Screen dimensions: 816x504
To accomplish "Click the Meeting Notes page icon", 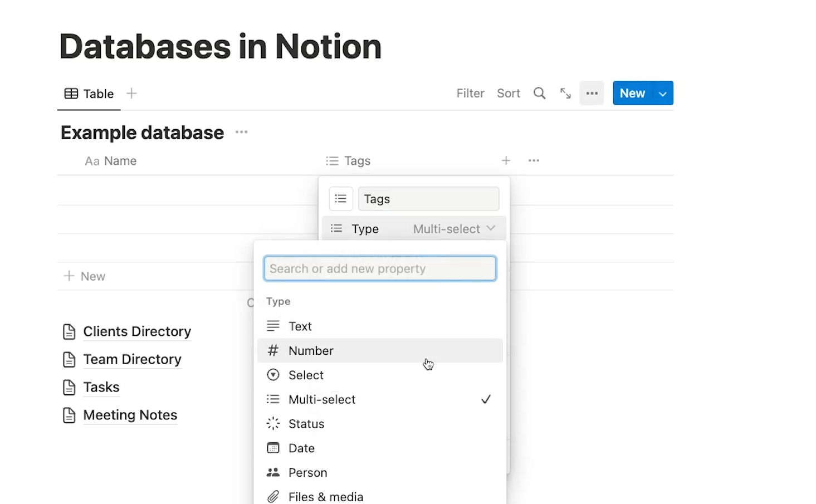I will click(69, 415).
